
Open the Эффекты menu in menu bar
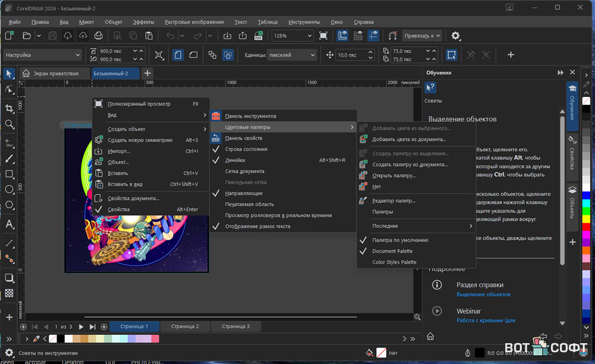143,22
